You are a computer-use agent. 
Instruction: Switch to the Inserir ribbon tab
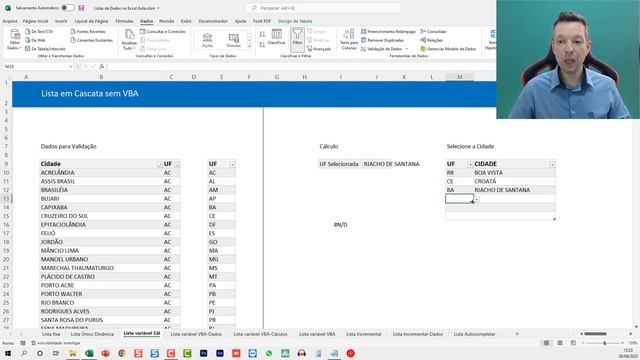point(61,21)
